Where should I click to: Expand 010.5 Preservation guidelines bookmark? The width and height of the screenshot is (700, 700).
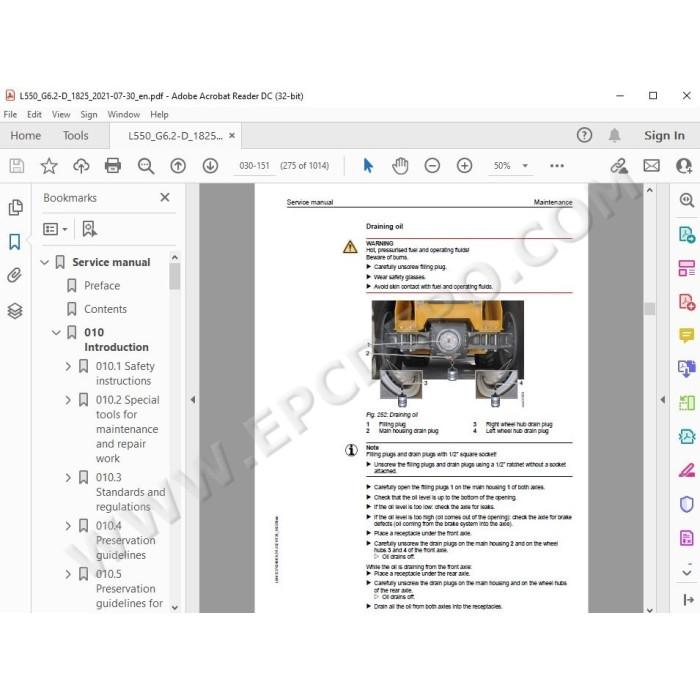(68, 574)
